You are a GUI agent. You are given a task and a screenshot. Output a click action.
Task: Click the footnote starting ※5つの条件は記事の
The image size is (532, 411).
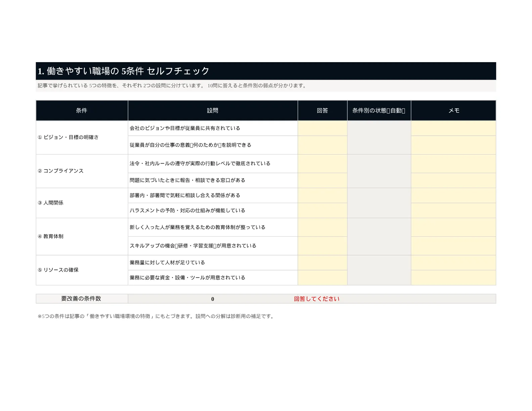[157, 316]
